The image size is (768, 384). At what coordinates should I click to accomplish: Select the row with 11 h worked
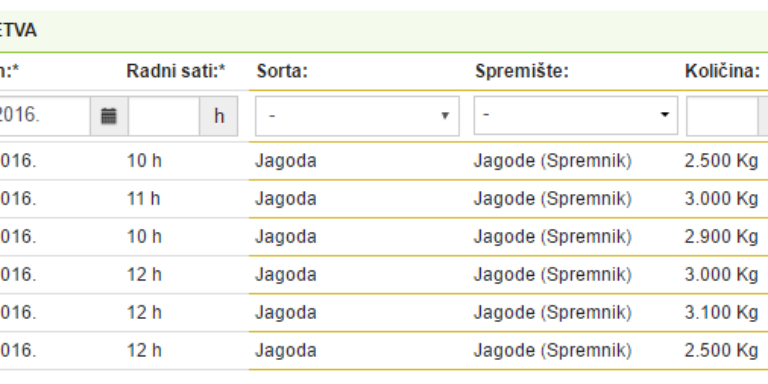tap(384, 199)
